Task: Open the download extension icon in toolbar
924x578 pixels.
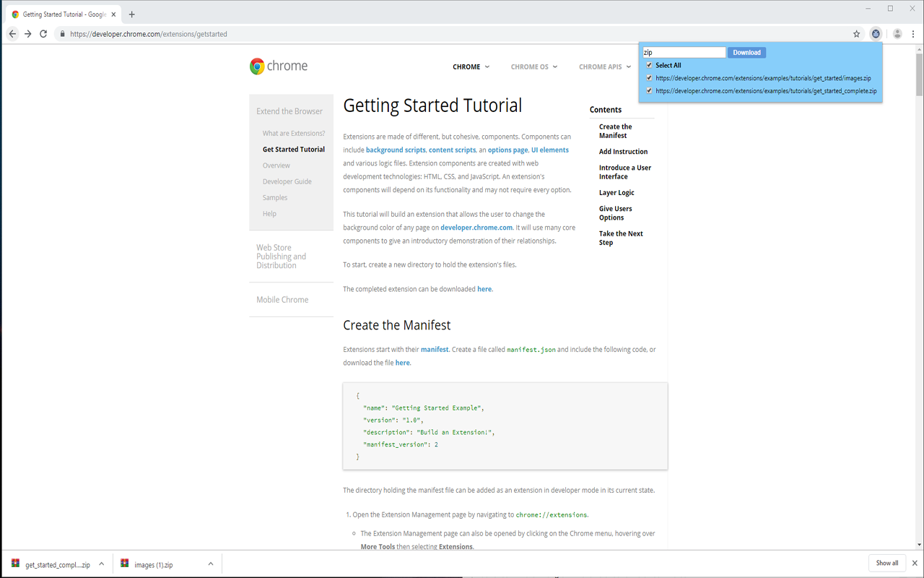Action: 876,34
